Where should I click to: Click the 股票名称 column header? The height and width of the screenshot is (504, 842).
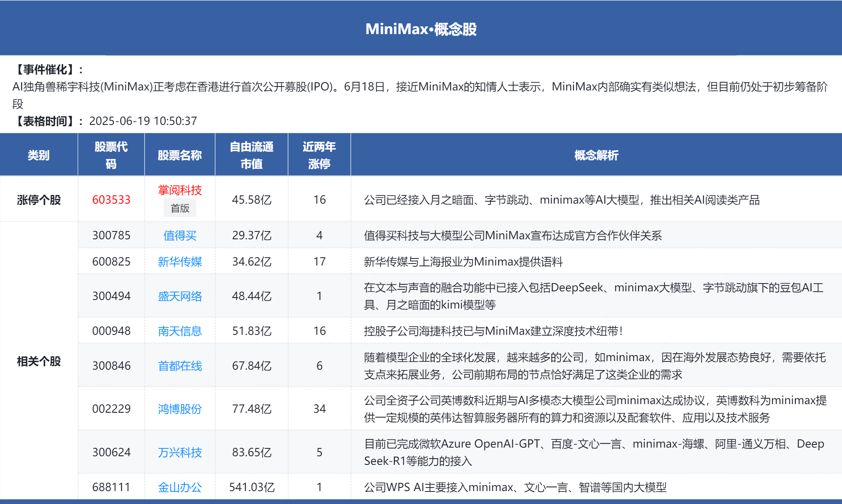(180, 155)
